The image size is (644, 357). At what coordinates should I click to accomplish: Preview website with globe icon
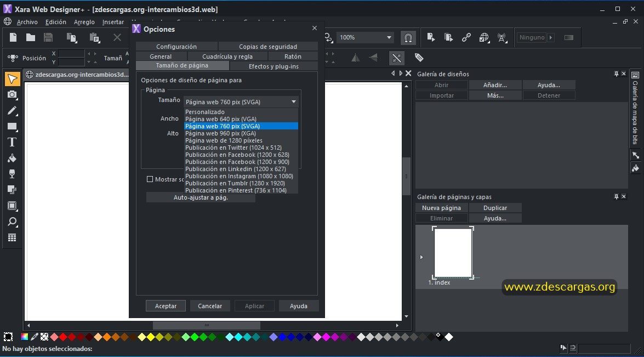pos(484,38)
